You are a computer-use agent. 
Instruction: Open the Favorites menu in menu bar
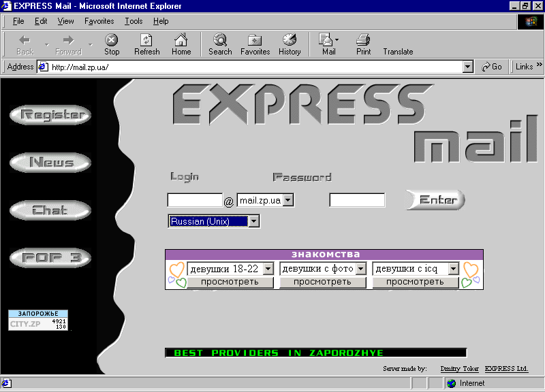coord(99,21)
